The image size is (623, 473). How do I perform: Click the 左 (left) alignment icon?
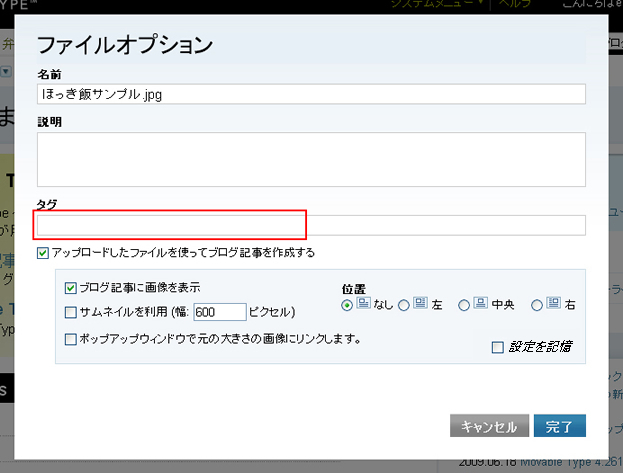tap(420, 304)
